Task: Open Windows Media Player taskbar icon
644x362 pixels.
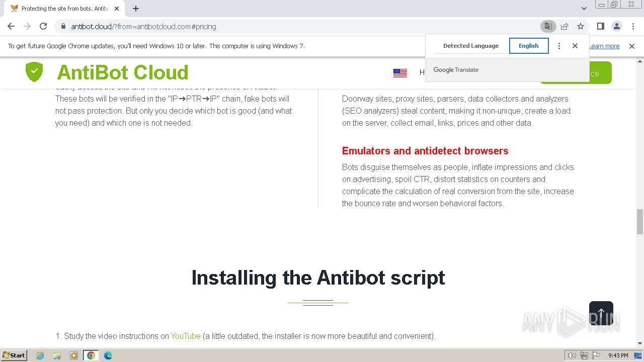Action: 74,355
